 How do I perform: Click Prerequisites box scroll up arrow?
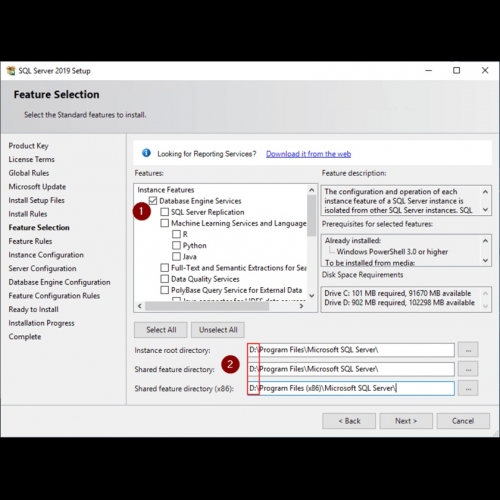[485, 241]
